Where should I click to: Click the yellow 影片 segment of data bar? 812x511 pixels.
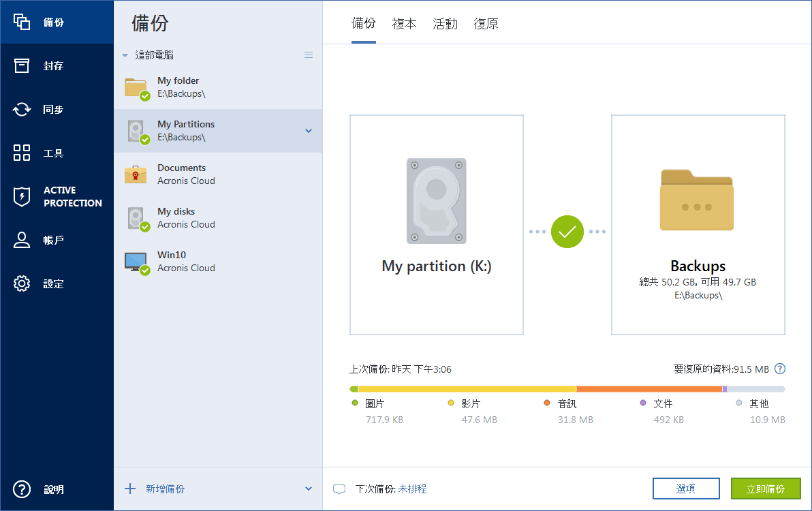(467, 389)
